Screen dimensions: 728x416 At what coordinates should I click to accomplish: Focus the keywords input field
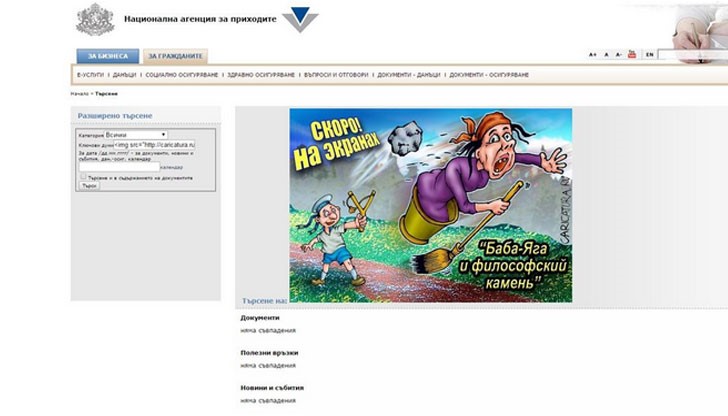pos(155,144)
